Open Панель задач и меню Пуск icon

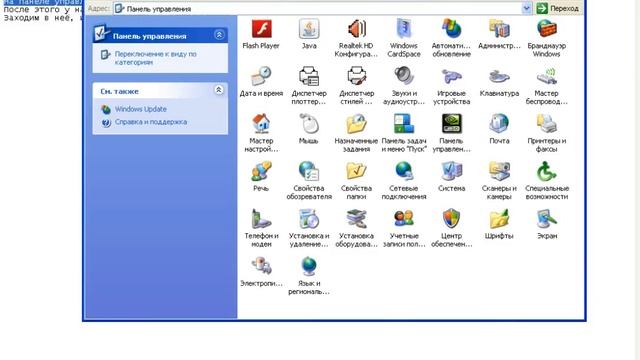coord(404,124)
